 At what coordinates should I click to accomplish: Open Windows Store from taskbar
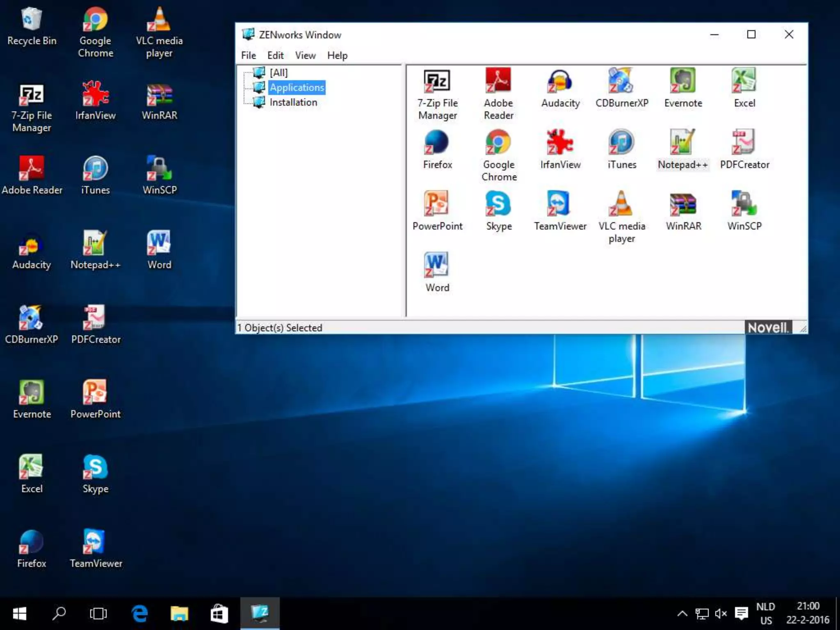(x=219, y=614)
